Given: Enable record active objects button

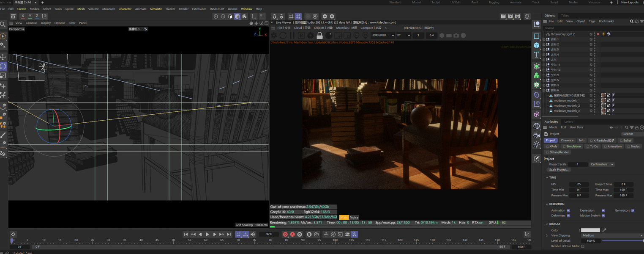Looking at the screenshot, I should 285,234.
